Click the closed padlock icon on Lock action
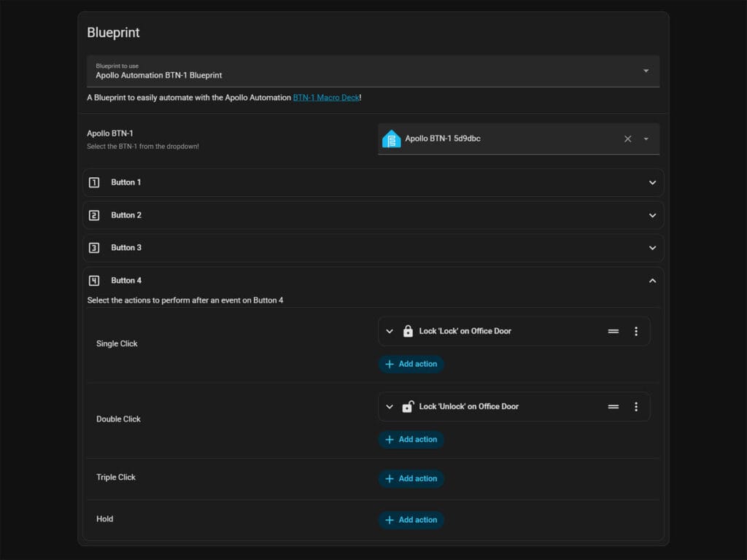 (x=408, y=331)
